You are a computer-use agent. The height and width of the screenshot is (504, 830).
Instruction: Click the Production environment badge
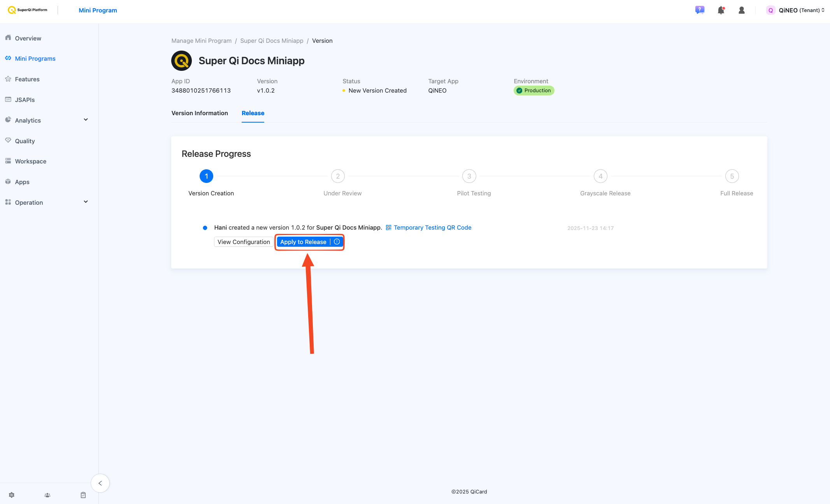tap(534, 91)
